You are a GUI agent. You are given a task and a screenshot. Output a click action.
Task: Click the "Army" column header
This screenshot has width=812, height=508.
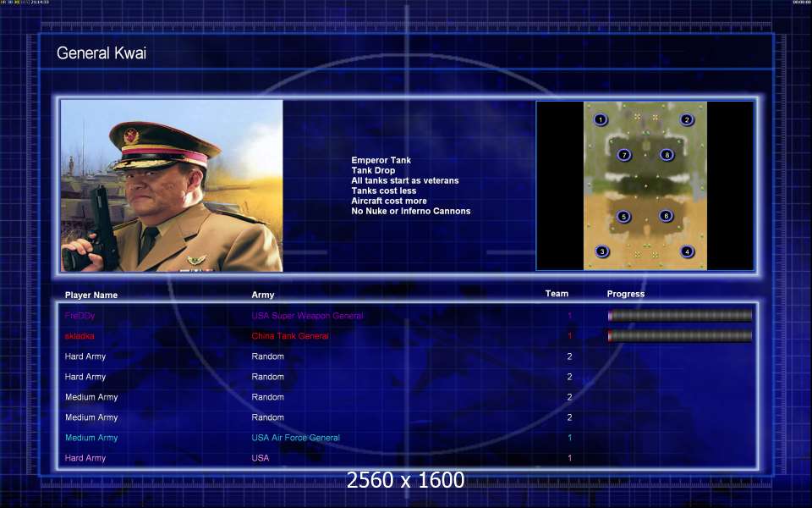point(263,295)
